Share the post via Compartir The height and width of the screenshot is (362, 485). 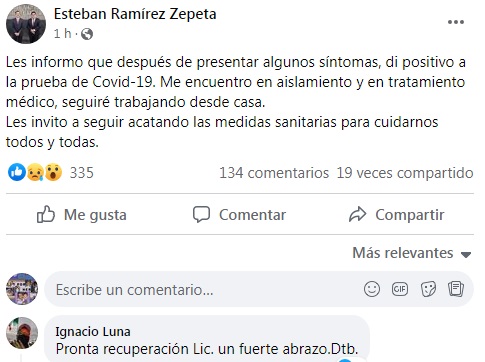396,215
